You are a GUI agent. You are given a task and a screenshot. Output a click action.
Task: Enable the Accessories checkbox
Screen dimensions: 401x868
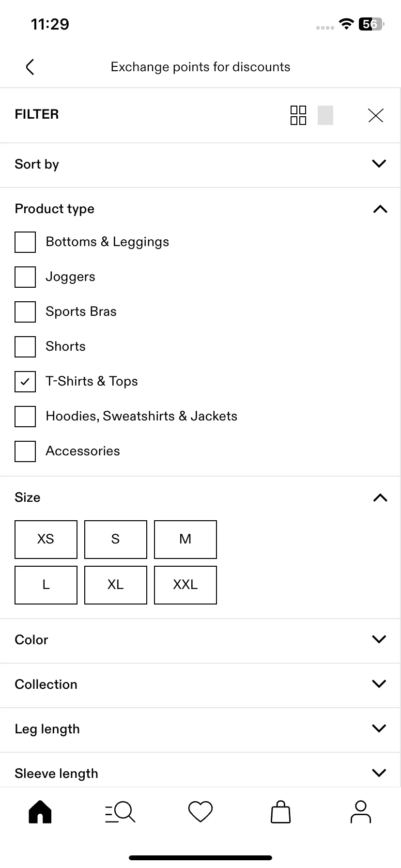coord(25,451)
